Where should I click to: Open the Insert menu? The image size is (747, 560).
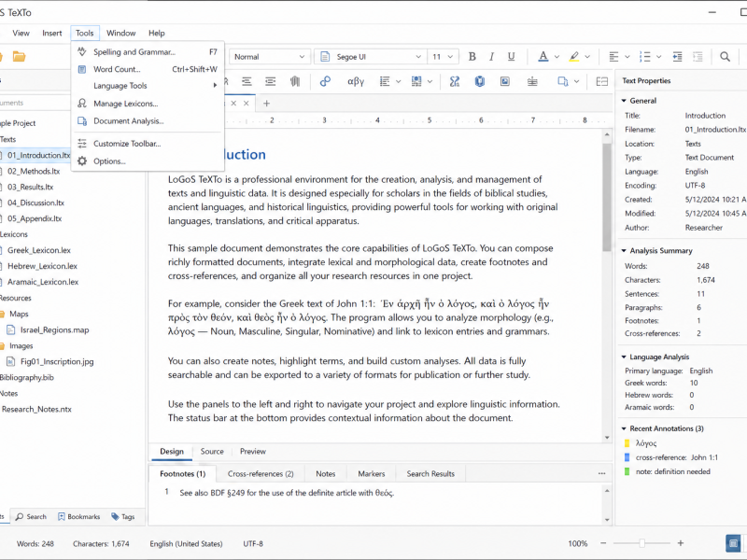point(52,33)
